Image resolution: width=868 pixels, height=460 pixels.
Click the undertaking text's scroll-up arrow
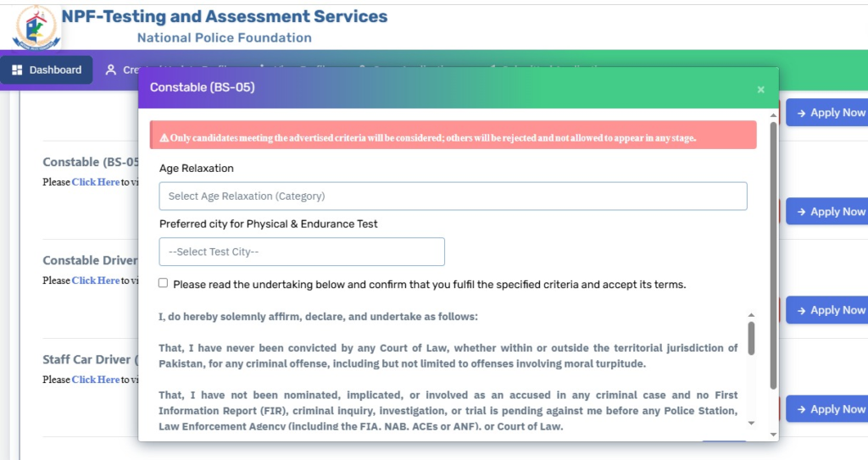pyautogui.click(x=751, y=314)
